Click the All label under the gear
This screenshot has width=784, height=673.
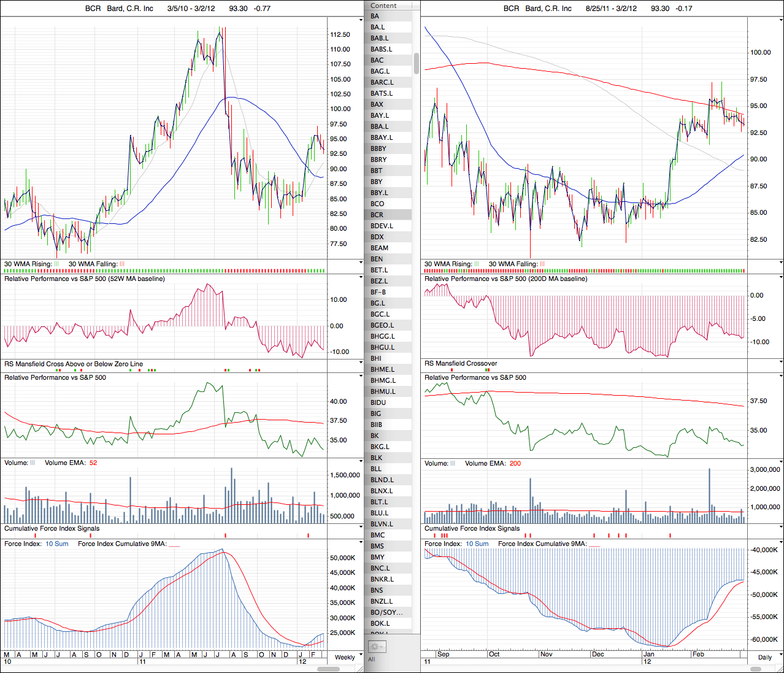click(x=371, y=660)
